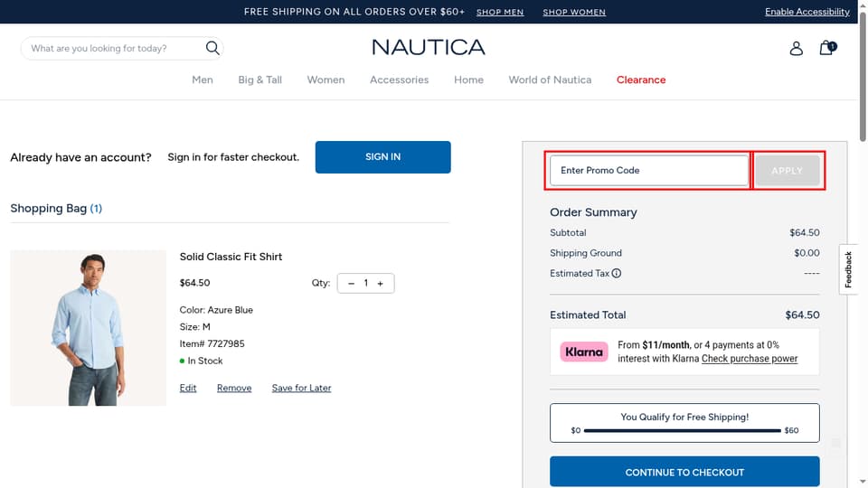Open the Clearance menu
The width and height of the screenshot is (868, 488).
(641, 80)
